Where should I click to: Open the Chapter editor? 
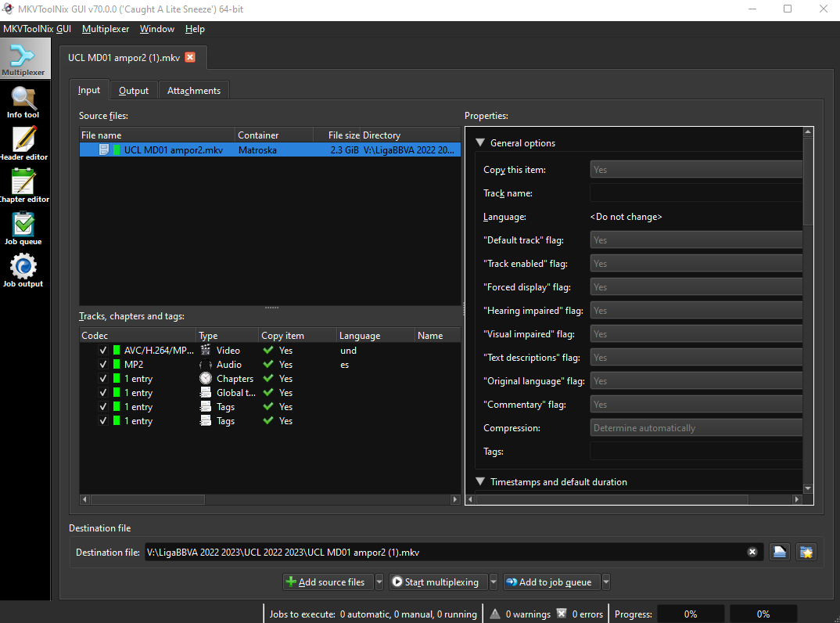pos(23,185)
